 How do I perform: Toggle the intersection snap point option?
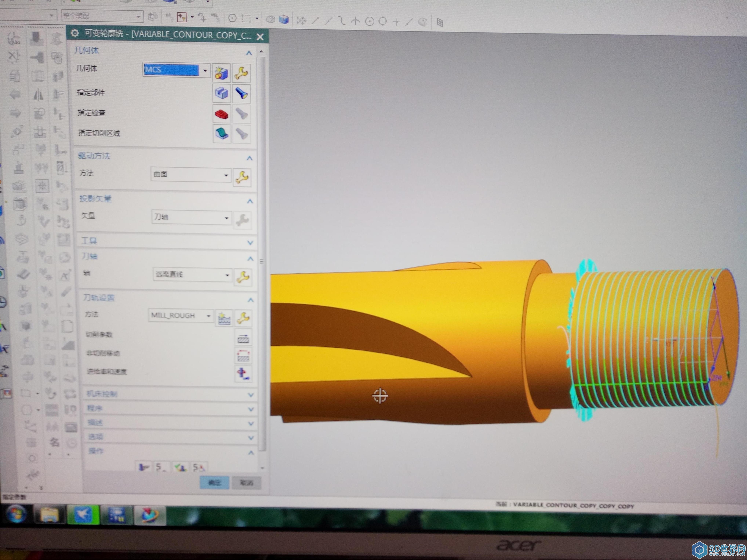tap(355, 21)
